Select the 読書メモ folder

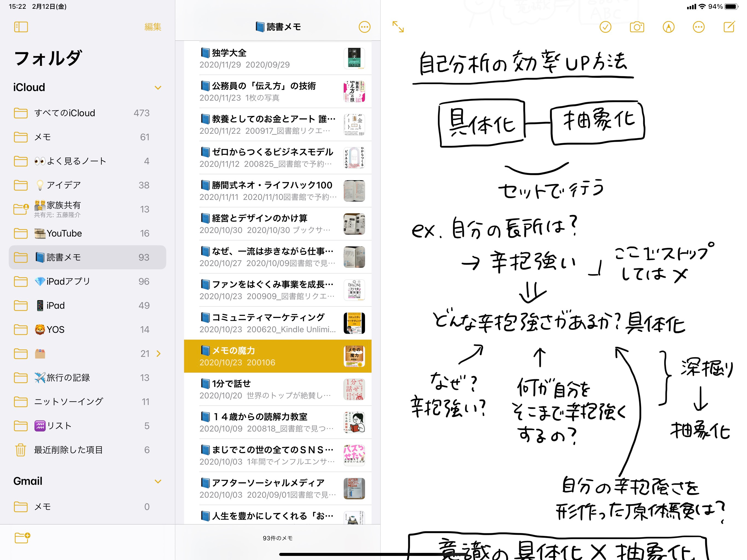pos(87,257)
